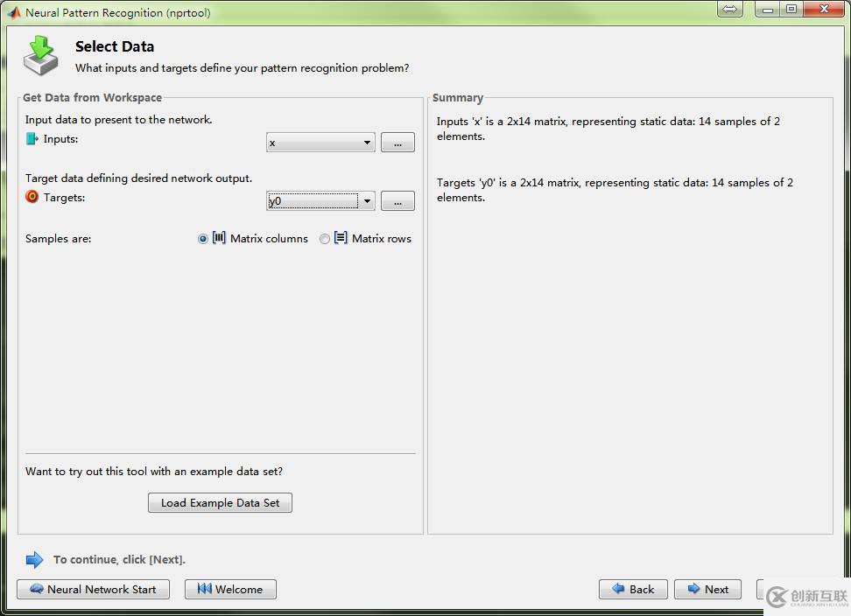Click the double-arrow button in title bar
Image resolution: width=851 pixels, height=616 pixels.
click(729, 10)
